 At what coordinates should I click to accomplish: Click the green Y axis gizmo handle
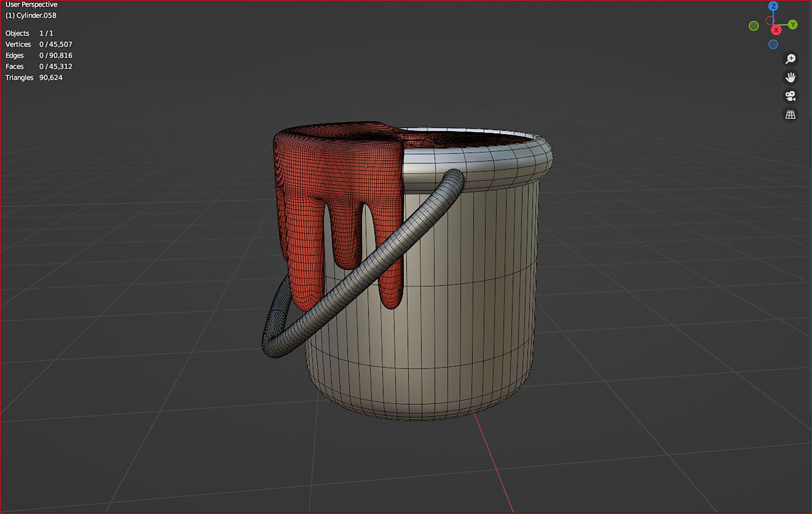coord(793,25)
